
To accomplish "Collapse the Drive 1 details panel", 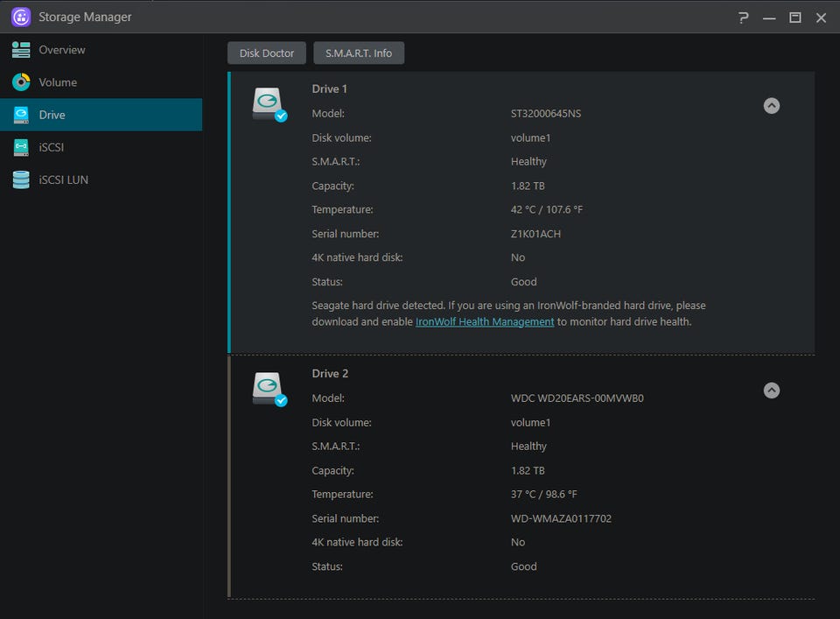I will (x=771, y=106).
